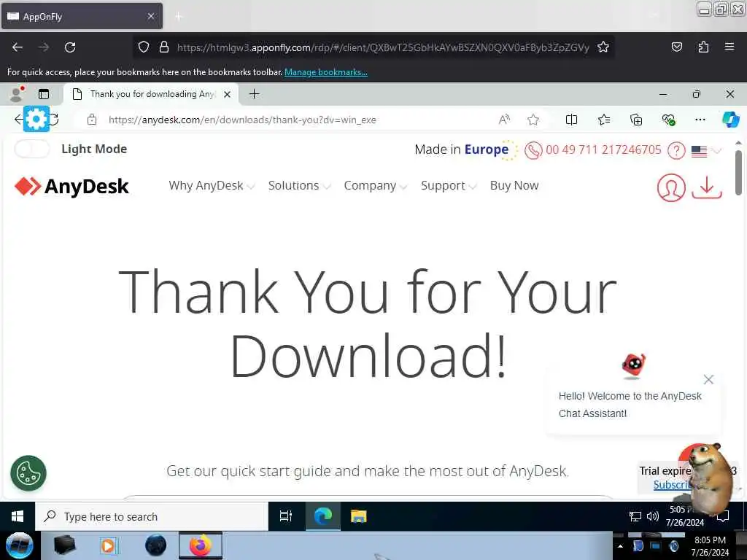This screenshot has height=560, width=747.
Task: Open Edge profile avatar icon
Action: click(x=18, y=94)
